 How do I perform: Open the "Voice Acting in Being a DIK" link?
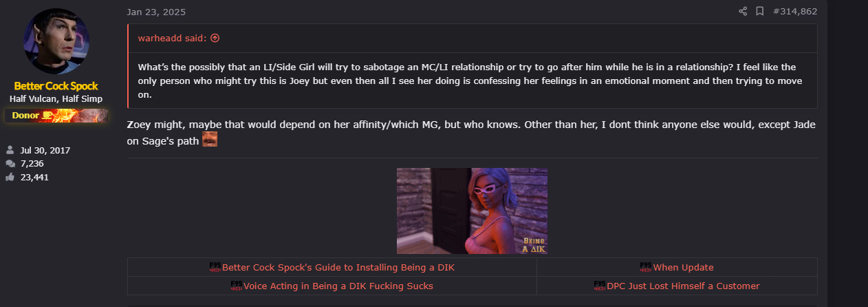[x=338, y=286]
